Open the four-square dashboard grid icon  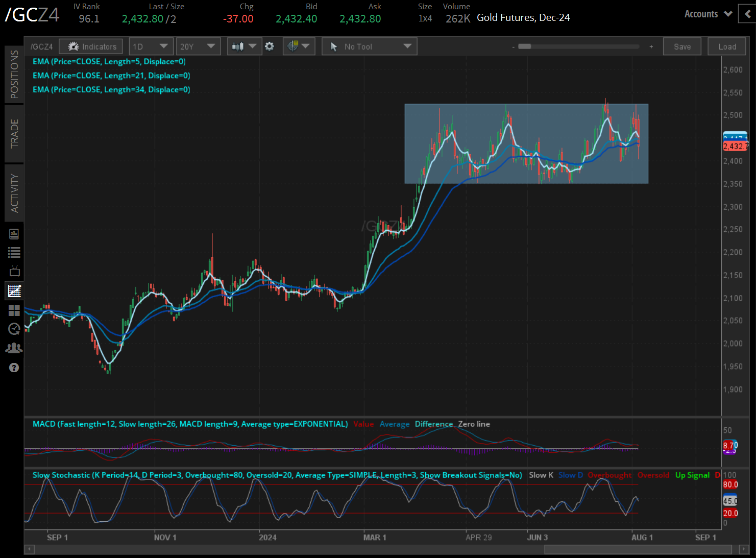pyautogui.click(x=14, y=310)
